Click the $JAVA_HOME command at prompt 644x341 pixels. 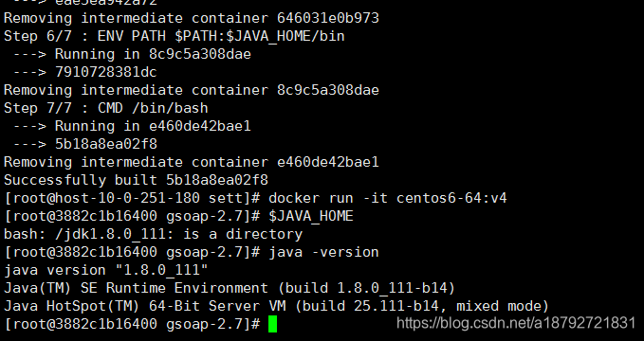[x=311, y=216]
